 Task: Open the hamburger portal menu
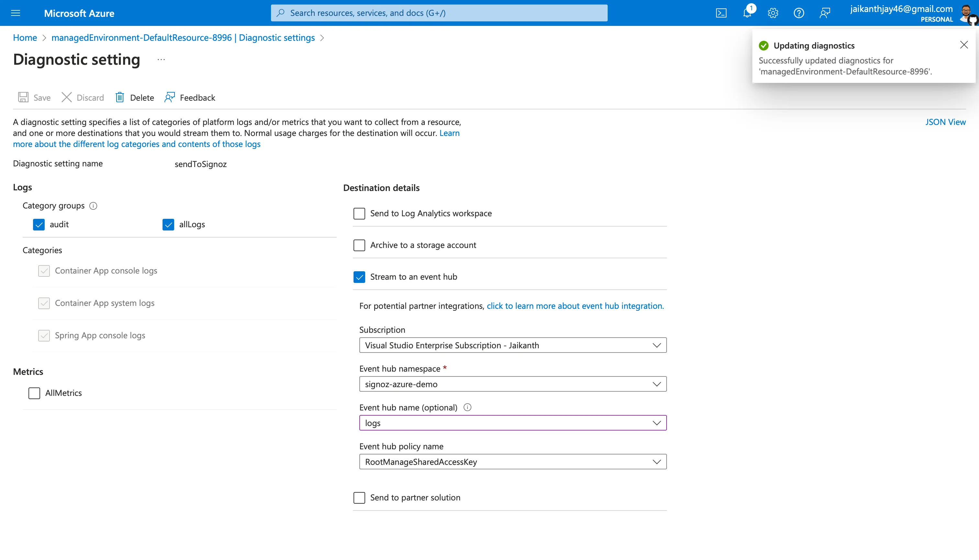(16, 13)
